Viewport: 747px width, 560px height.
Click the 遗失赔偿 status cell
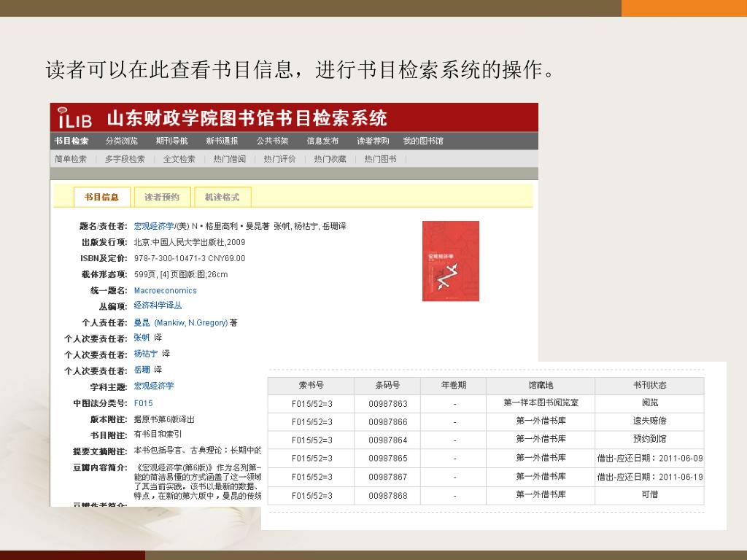pyautogui.click(x=649, y=421)
